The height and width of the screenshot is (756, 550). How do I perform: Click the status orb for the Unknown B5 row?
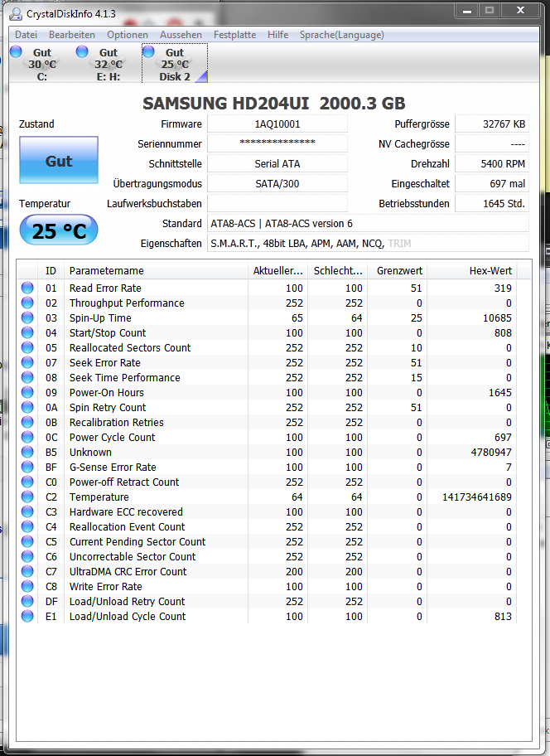[27, 453]
